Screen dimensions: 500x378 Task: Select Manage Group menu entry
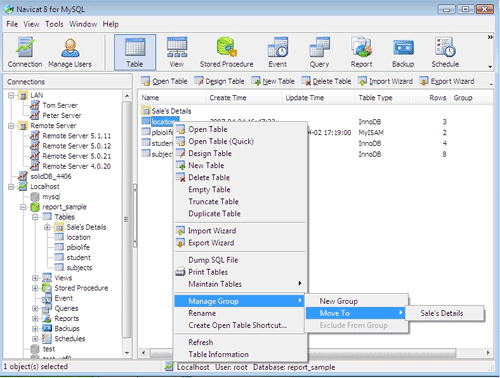240,301
